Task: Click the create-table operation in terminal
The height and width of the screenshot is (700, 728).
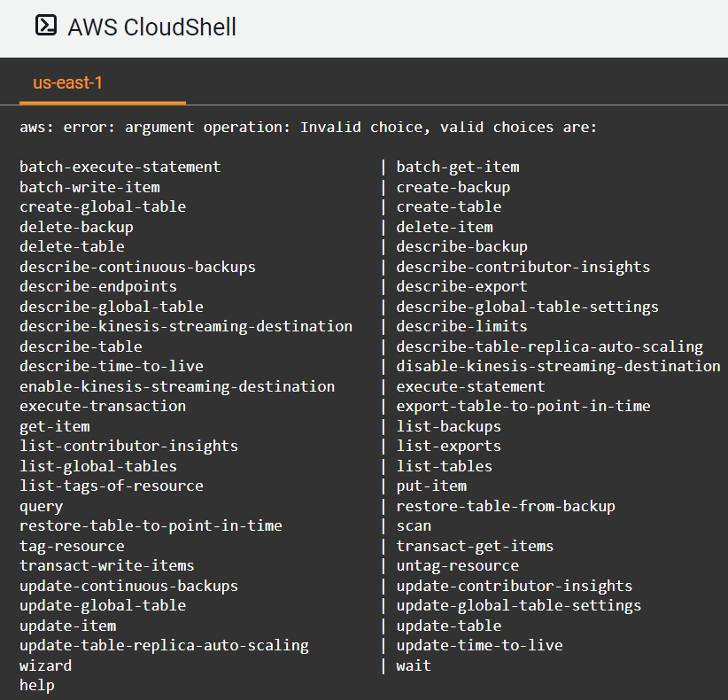Action: tap(448, 206)
